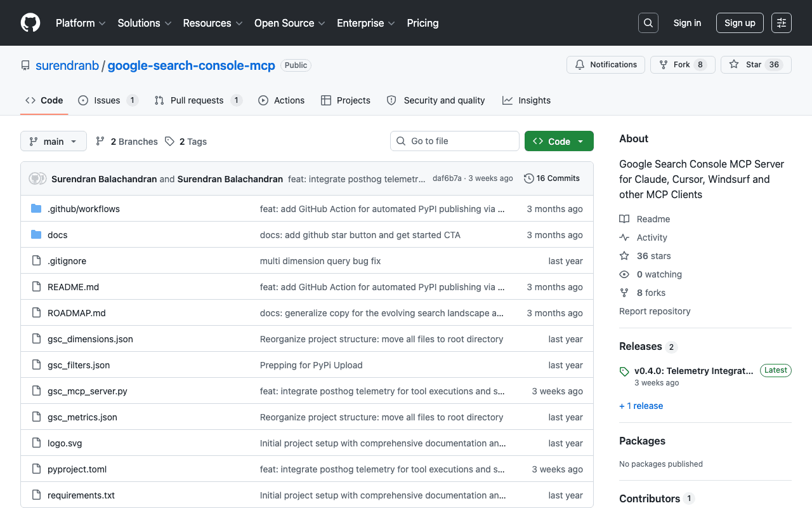This screenshot has width=812, height=508.
Task: Open ROADMAP.md file
Action: (77, 313)
